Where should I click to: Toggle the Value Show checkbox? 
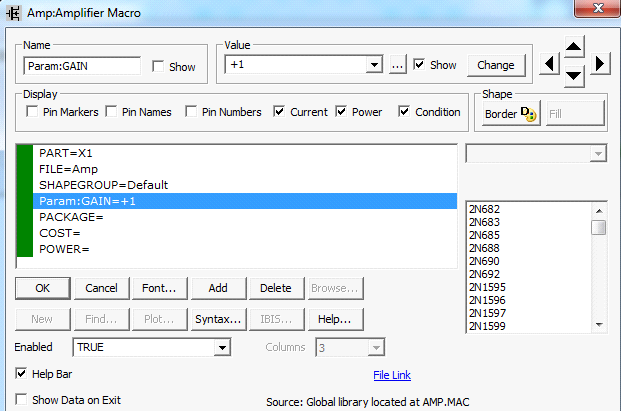pos(419,65)
